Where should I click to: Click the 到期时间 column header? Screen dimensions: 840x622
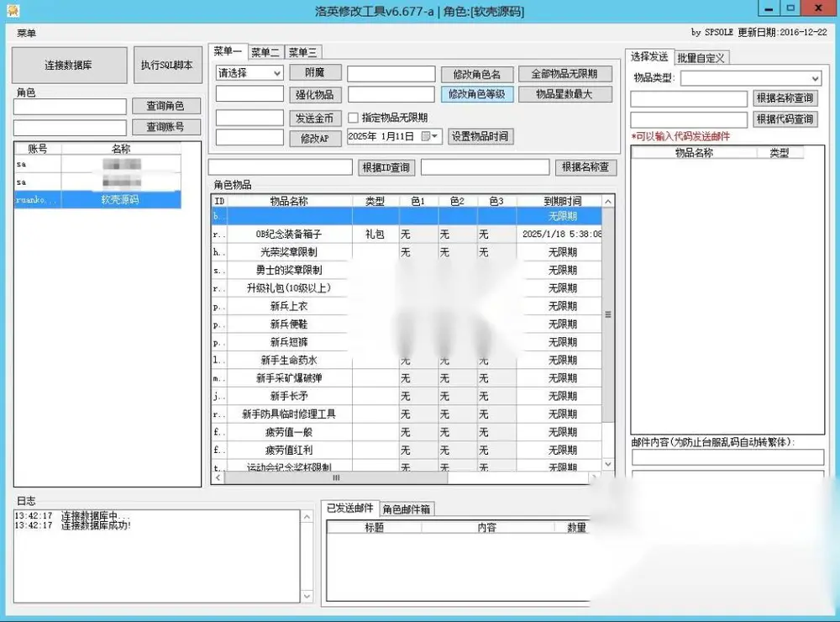(x=561, y=201)
